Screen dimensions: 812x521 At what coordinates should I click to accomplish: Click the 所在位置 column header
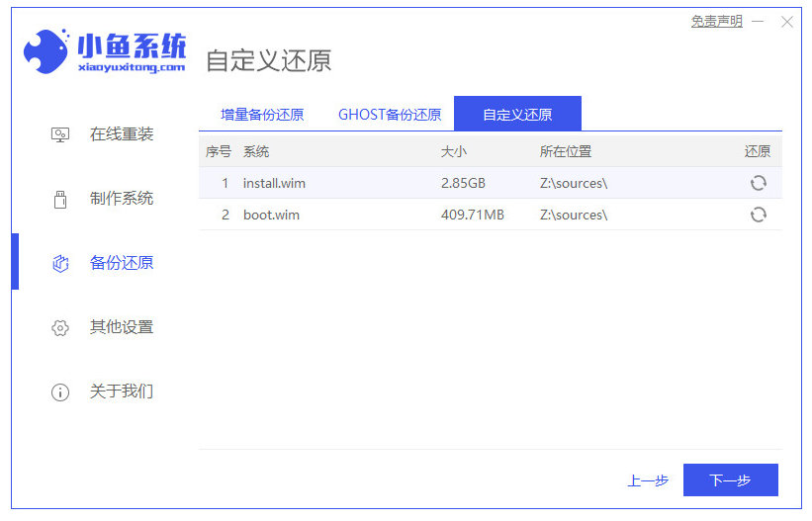click(x=566, y=151)
